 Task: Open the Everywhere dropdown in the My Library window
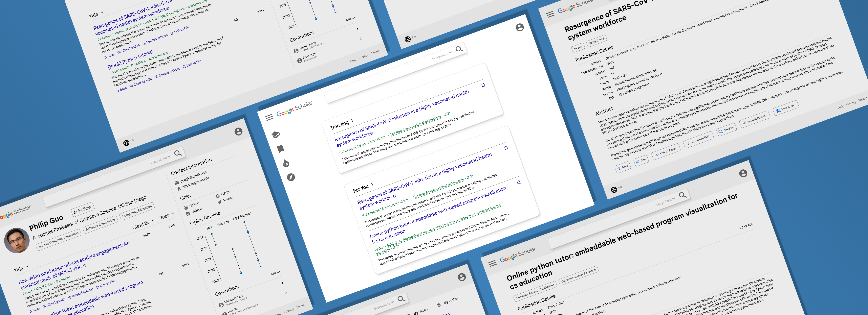383,306
